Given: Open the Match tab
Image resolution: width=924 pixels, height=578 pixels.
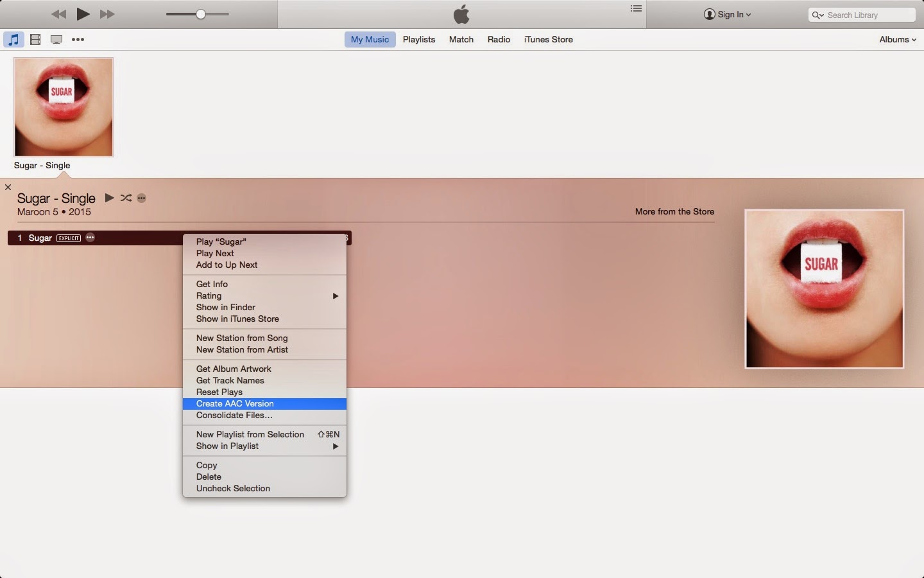Looking at the screenshot, I should click(x=461, y=39).
